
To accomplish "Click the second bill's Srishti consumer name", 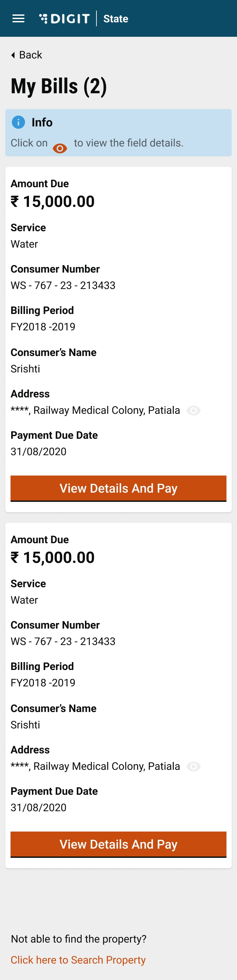I will point(25,725).
